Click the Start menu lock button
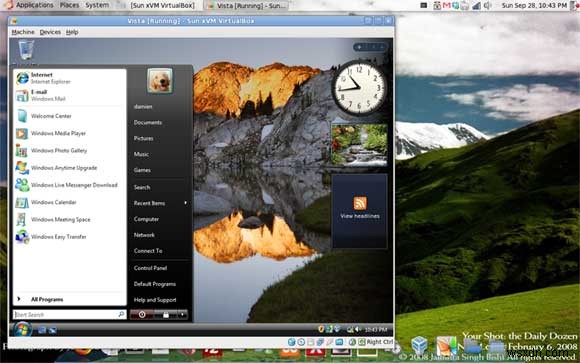The width and height of the screenshot is (580, 363). (166, 315)
